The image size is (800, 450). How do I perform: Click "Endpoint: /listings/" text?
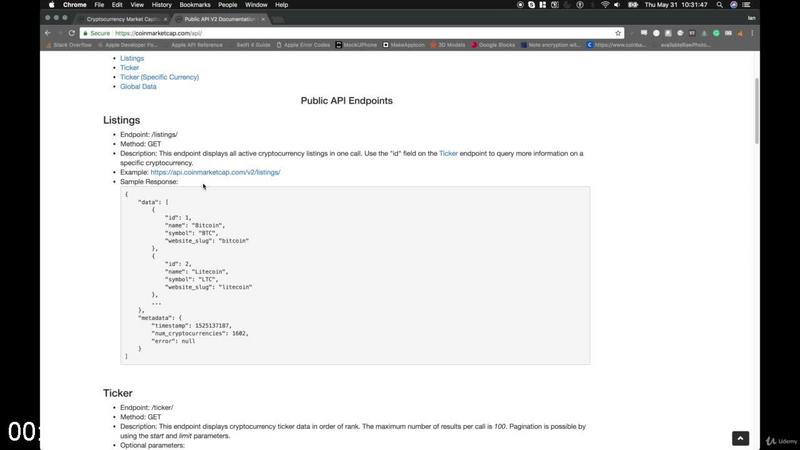click(149, 134)
